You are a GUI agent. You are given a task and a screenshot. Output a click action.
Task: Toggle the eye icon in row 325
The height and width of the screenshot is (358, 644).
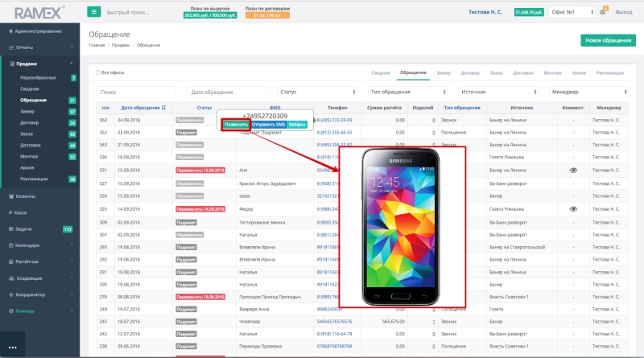point(573,209)
